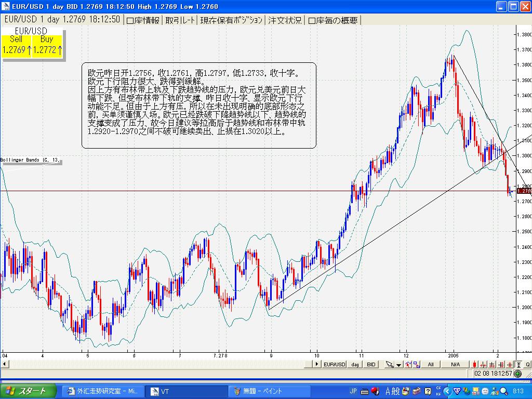
Task: Click the 02 08 18:12:57 status time
Action: tap(493, 374)
